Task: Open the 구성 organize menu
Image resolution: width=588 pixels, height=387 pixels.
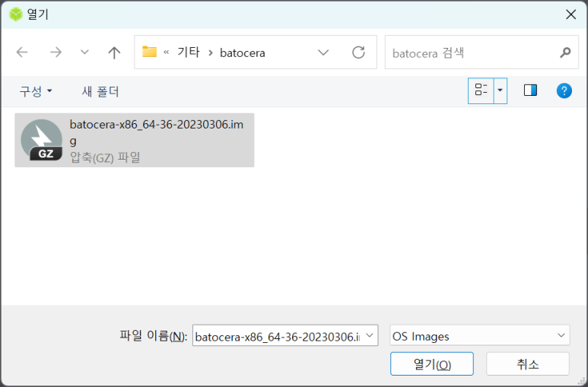Action: coord(36,91)
